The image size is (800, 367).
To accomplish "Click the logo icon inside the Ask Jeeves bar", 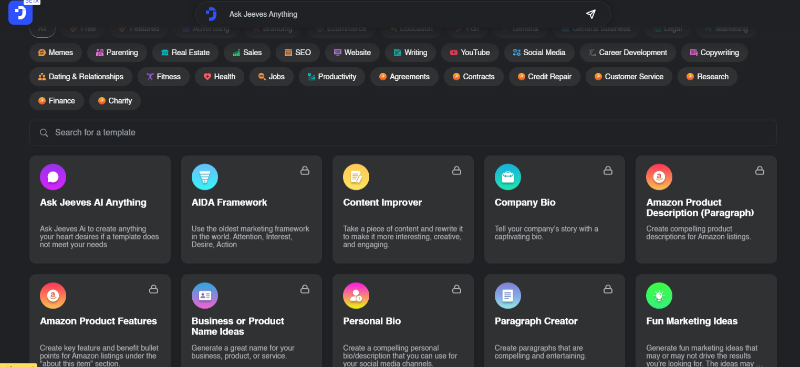I will click(x=211, y=14).
